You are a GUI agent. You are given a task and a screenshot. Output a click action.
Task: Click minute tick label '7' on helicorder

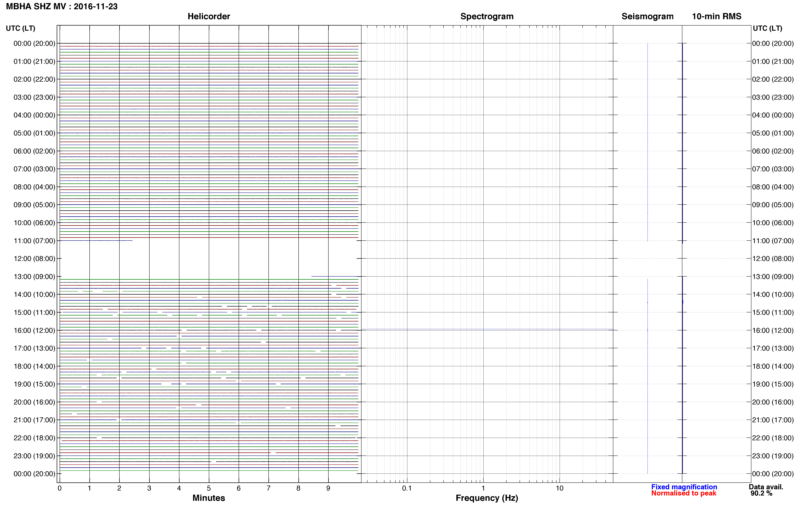coord(269,488)
